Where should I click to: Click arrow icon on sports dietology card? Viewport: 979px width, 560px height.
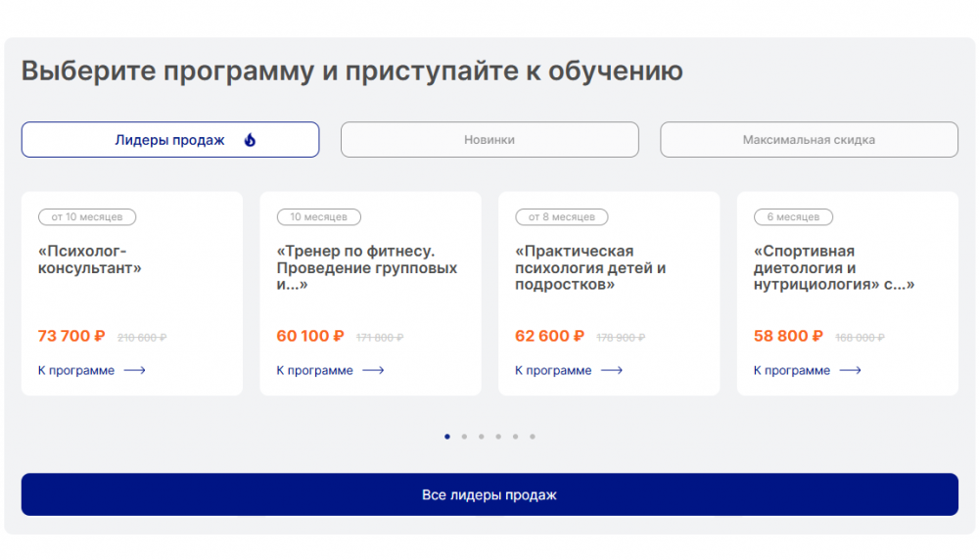pyautogui.click(x=851, y=371)
